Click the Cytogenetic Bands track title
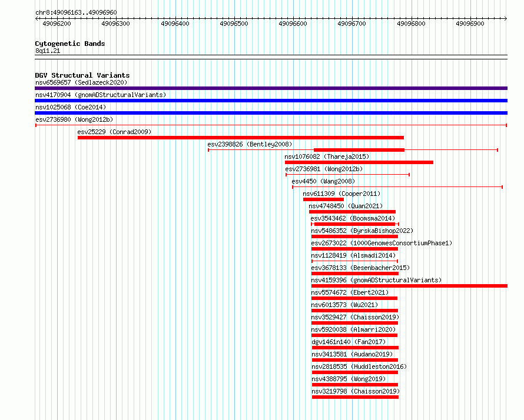524x420 pixels. pyautogui.click(x=70, y=44)
